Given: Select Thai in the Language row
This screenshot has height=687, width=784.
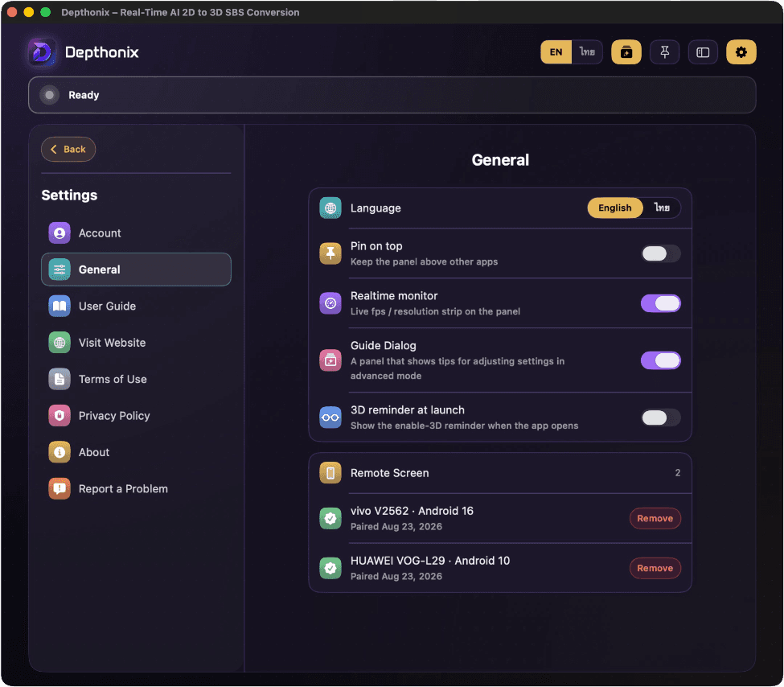Looking at the screenshot, I should (x=662, y=208).
